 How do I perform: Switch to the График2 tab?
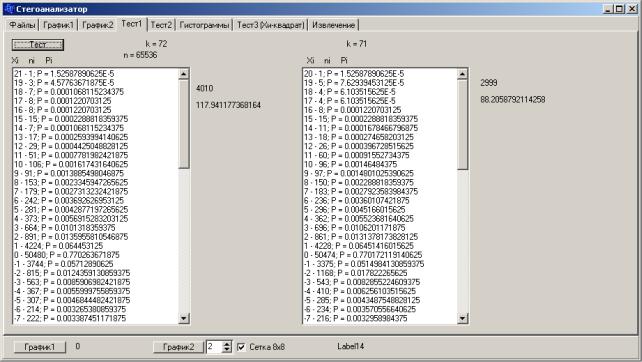[97, 25]
